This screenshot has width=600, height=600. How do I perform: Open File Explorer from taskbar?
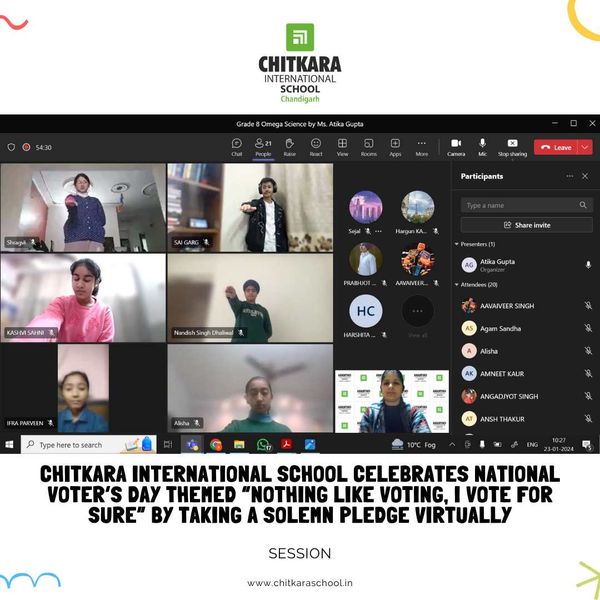[x=239, y=445]
